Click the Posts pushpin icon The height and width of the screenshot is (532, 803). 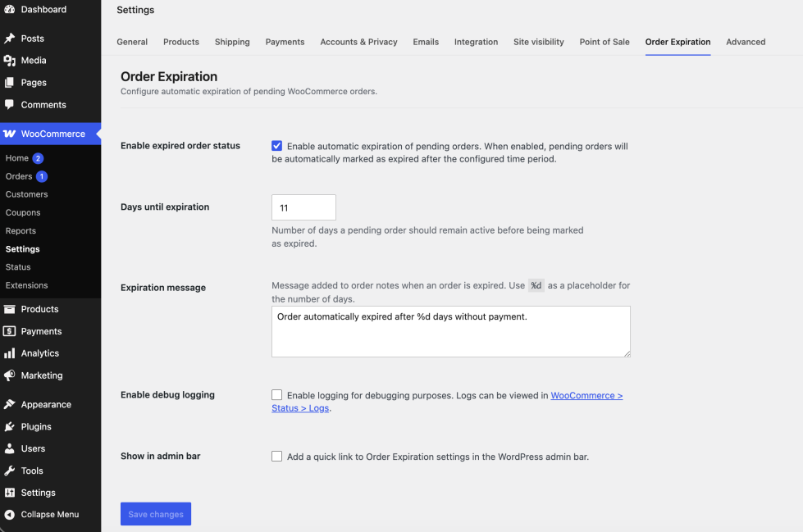tap(9, 39)
